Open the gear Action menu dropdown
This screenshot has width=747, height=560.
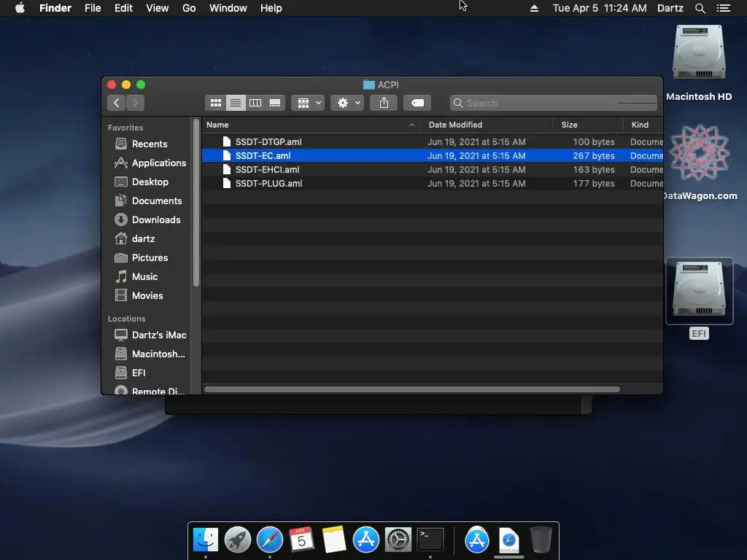[x=348, y=103]
